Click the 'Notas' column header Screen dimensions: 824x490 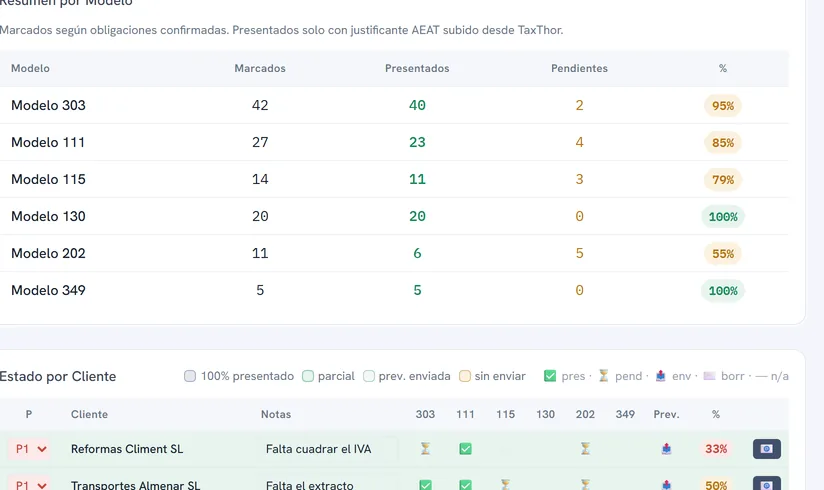point(276,414)
